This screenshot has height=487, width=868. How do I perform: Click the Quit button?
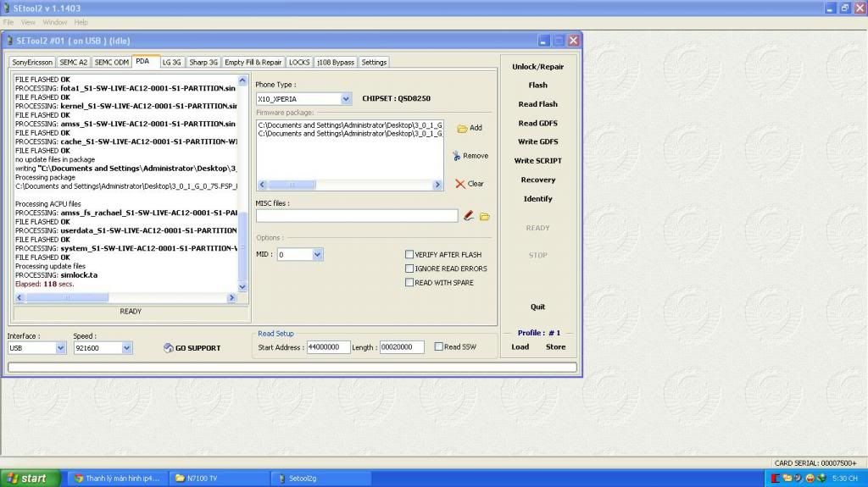pos(537,307)
